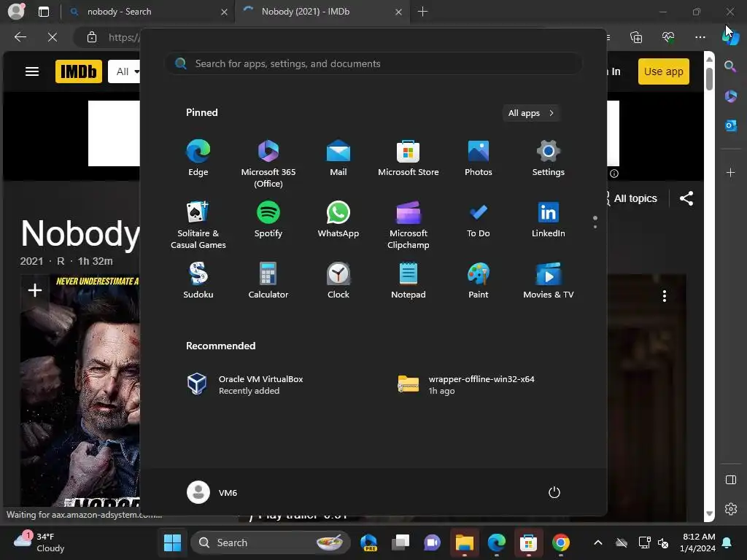This screenshot has width=747, height=560.
Task: Launch Microsoft Clipchamp
Action: click(x=409, y=225)
